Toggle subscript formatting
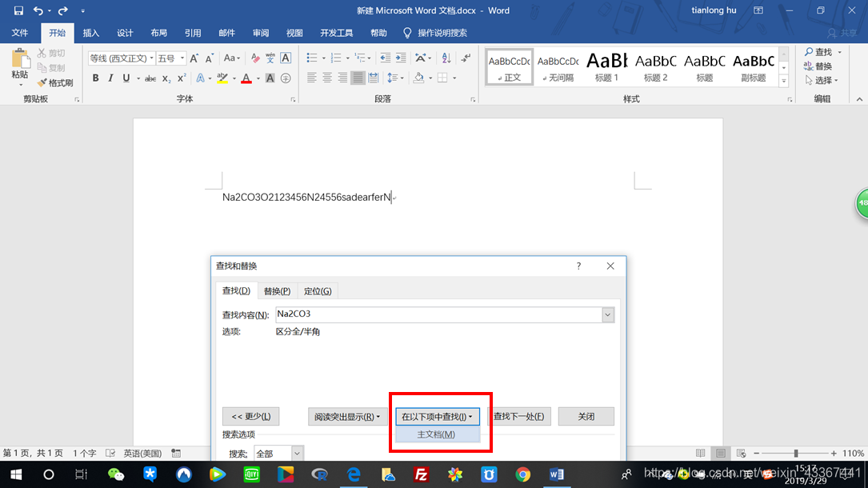This screenshot has height=488, width=868. point(166,78)
